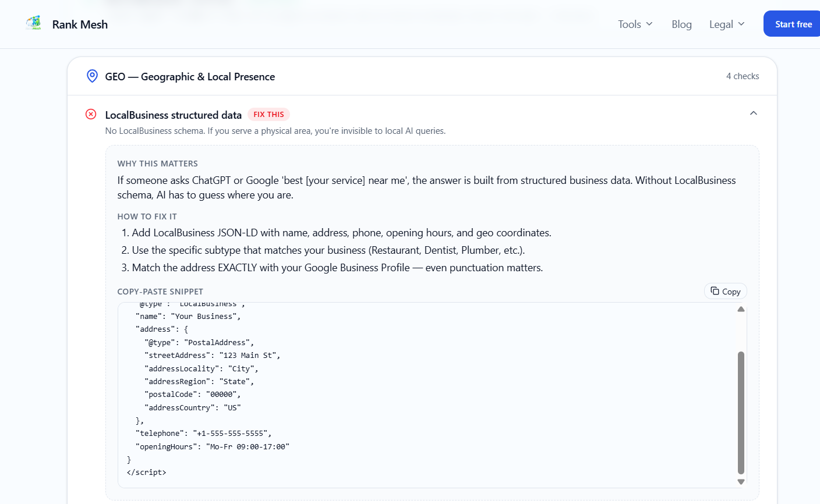Image resolution: width=820 pixels, height=504 pixels.
Task: Click the 4 checks label
Action: tap(743, 76)
